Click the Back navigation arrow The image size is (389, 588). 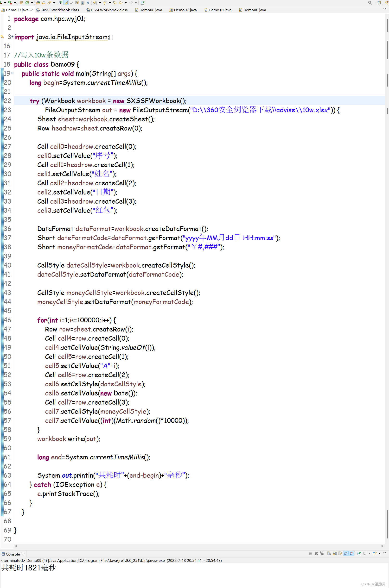pyautogui.click(x=121, y=3)
